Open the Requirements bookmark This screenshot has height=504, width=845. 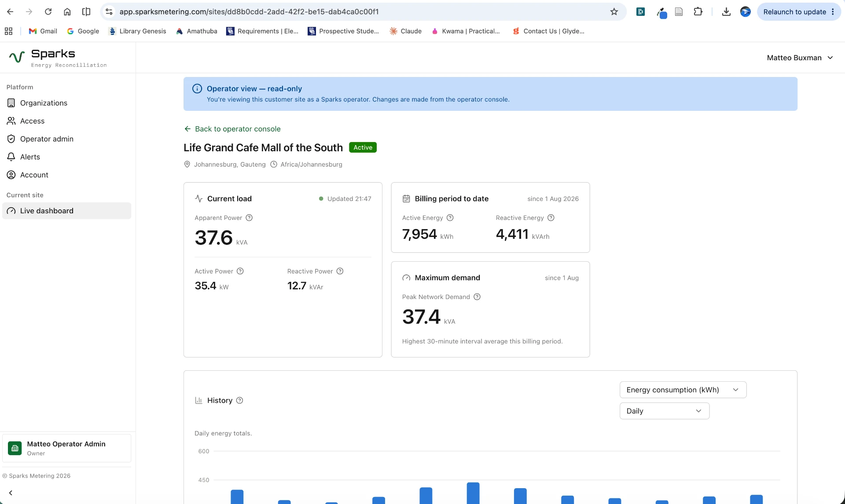point(262,31)
